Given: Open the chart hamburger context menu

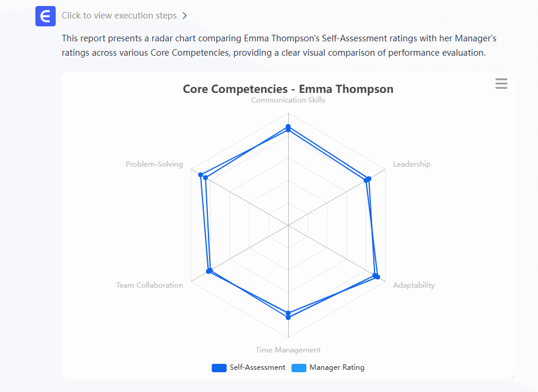Looking at the screenshot, I should pos(501,84).
